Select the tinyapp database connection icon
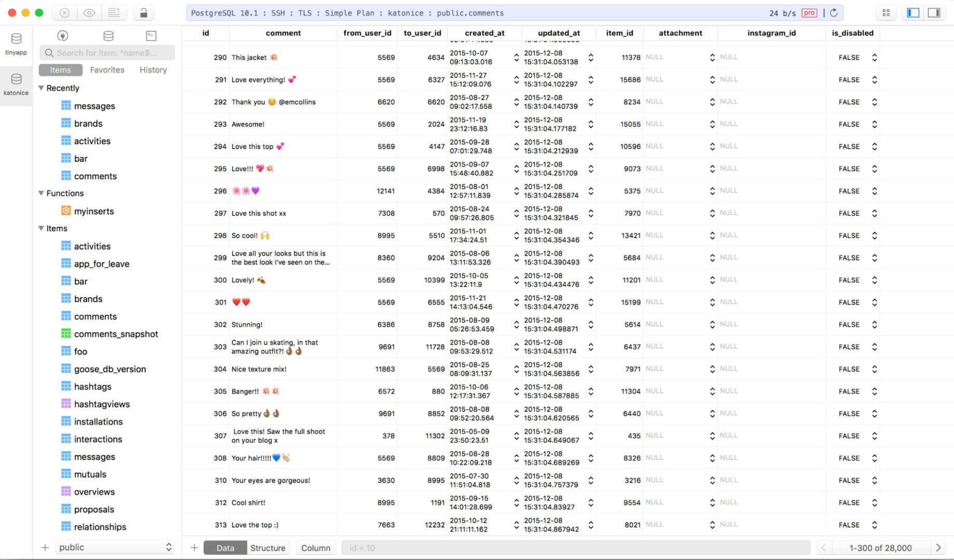The image size is (954, 560). click(x=16, y=44)
